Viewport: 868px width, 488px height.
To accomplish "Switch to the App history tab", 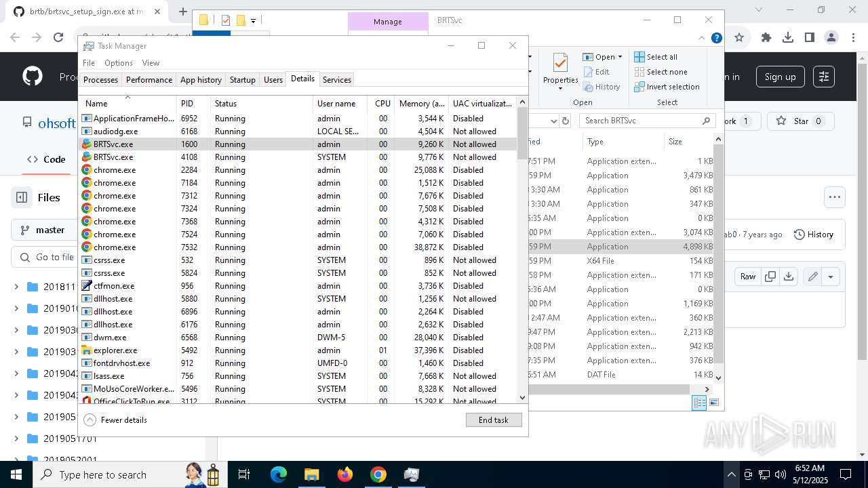I will (201, 79).
